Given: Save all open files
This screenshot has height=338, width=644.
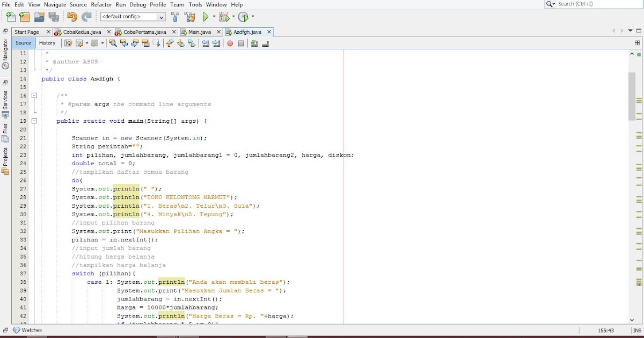Looking at the screenshot, I should pos(54,17).
